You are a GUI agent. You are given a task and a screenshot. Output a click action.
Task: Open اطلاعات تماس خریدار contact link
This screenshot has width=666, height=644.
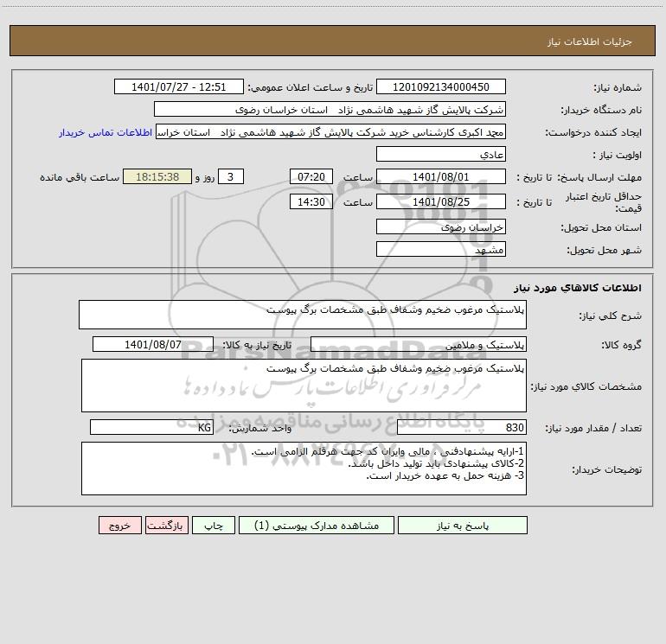(x=106, y=132)
